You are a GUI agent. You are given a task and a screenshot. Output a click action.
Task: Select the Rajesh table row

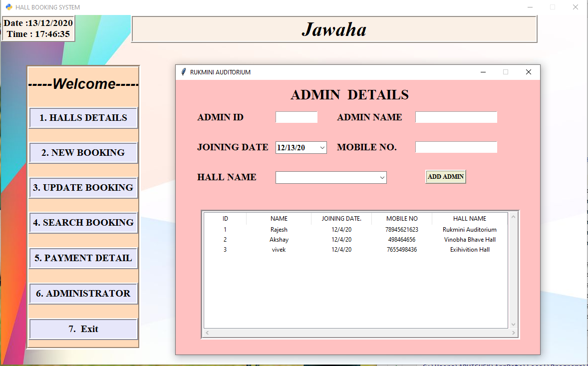point(356,230)
